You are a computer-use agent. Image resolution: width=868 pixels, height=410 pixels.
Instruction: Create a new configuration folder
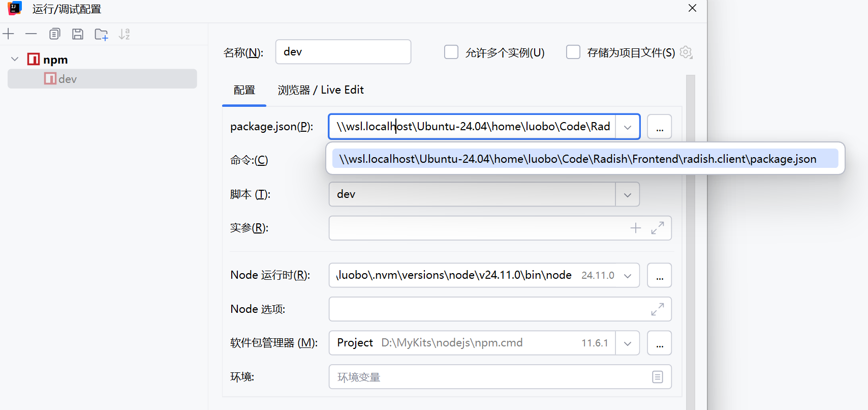click(101, 34)
